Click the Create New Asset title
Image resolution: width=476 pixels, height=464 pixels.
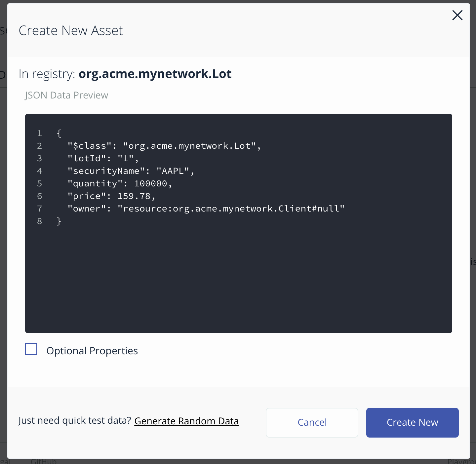click(71, 31)
